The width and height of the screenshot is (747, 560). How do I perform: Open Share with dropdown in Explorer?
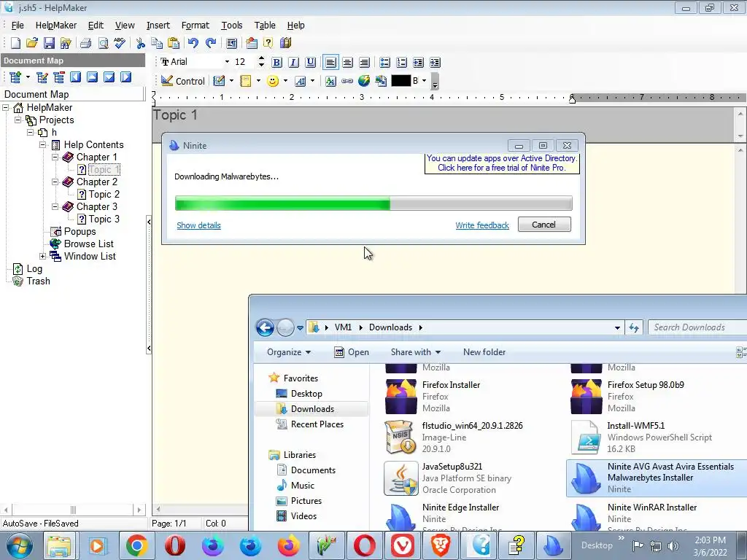click(x=415, y=352)
